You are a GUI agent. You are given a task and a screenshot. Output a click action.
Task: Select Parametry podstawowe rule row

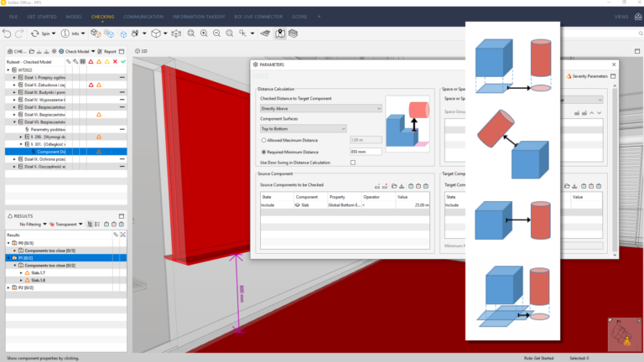click(x=65, y=129)
